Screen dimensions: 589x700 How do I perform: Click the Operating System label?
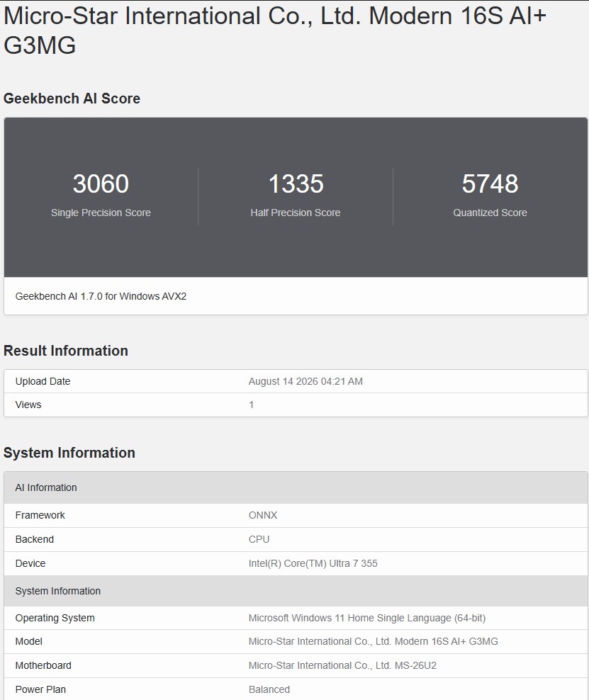[55, 618]
